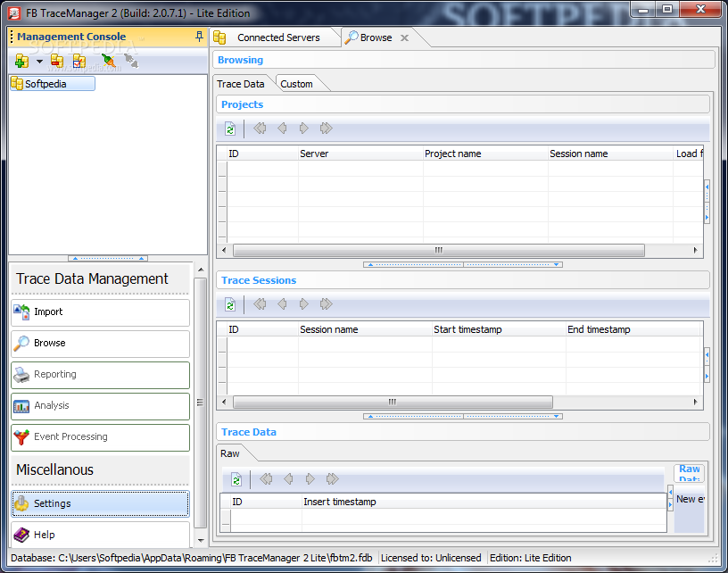Pin the Management Console panel
Screen dimensions: 728x573
pos(199,37)
